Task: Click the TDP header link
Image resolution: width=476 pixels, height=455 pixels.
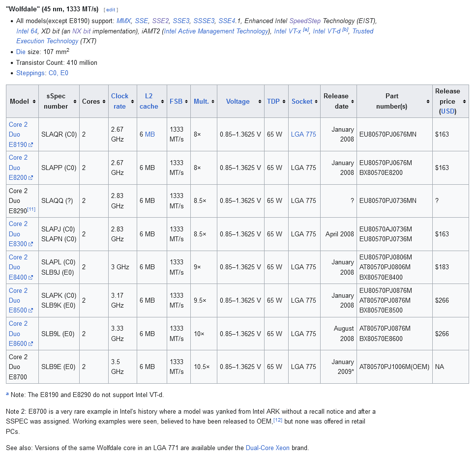Action: pyautogui.click(x=273, y=102)
